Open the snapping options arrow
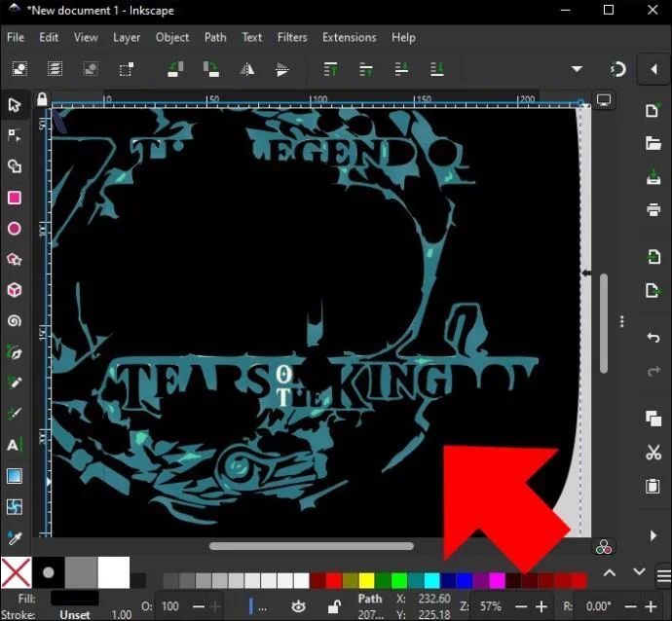This screenshot has width=672, height=621. pyautogui.click(x=654, y=69)
